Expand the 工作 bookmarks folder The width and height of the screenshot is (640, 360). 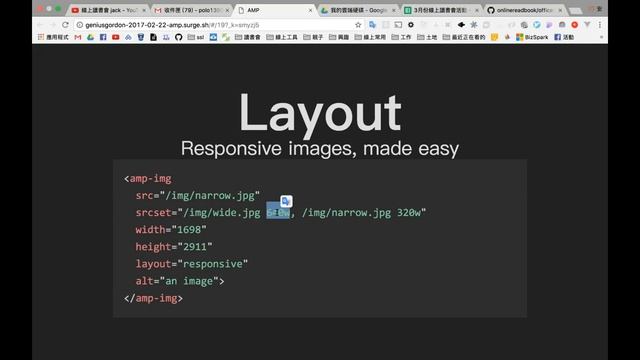point(401,37)
